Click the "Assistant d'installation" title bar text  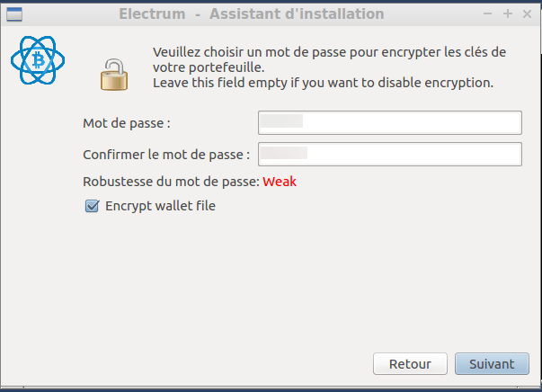tap(297, 14)
